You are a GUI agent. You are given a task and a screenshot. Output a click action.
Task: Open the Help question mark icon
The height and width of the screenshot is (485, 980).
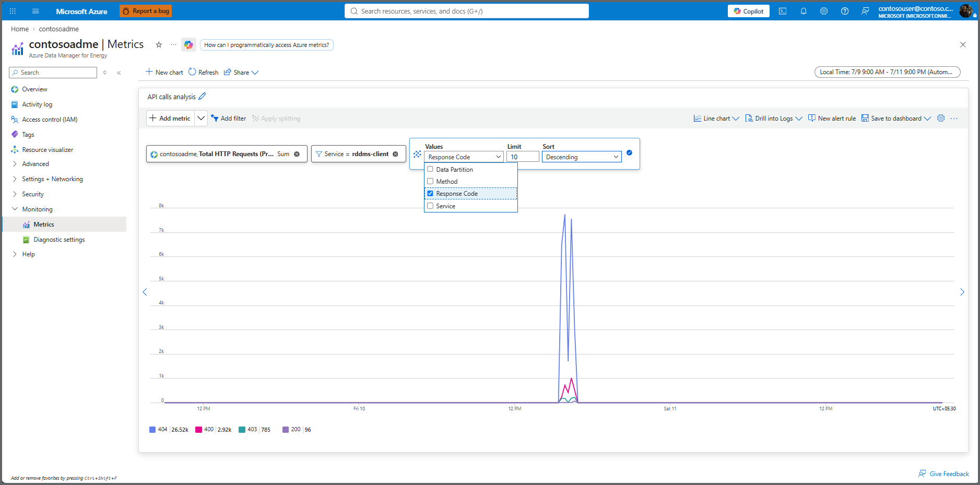tap(845, 11)
